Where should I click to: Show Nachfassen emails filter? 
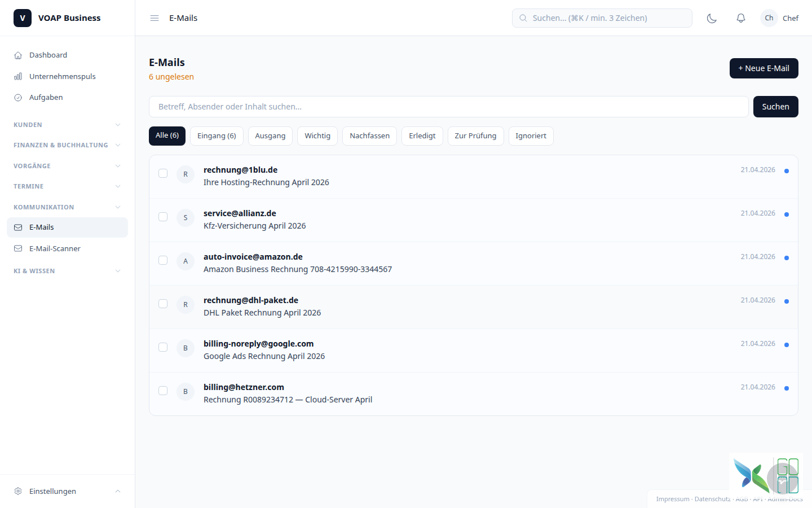(369, 136)
